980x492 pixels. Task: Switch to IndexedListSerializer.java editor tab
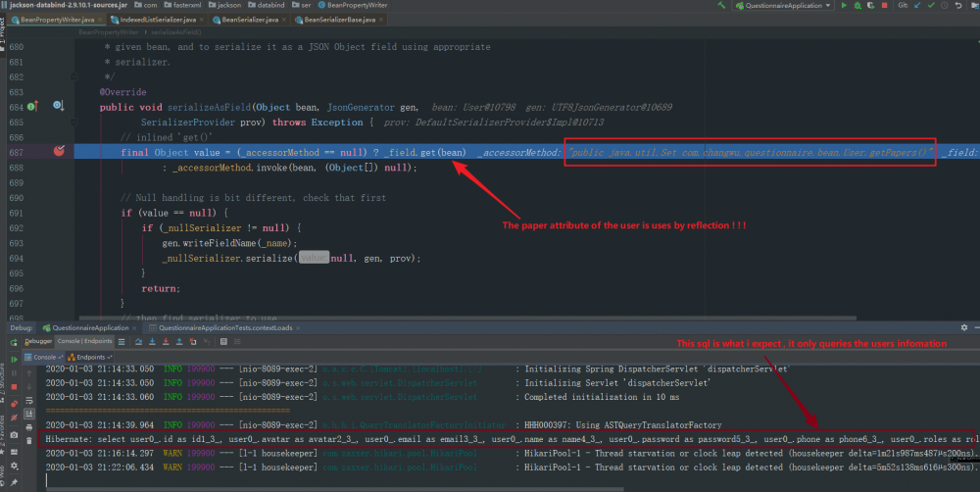click(x=158, y=20)
